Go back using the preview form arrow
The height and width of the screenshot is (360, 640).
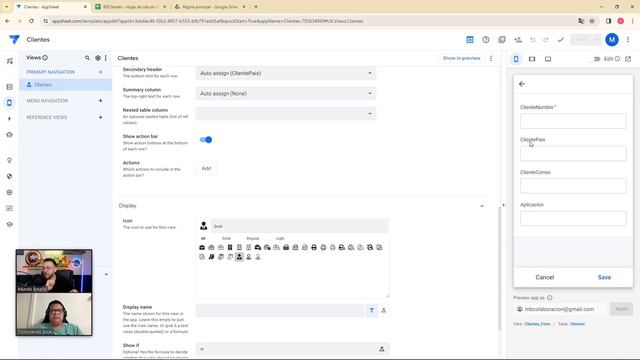pos(522,84)
